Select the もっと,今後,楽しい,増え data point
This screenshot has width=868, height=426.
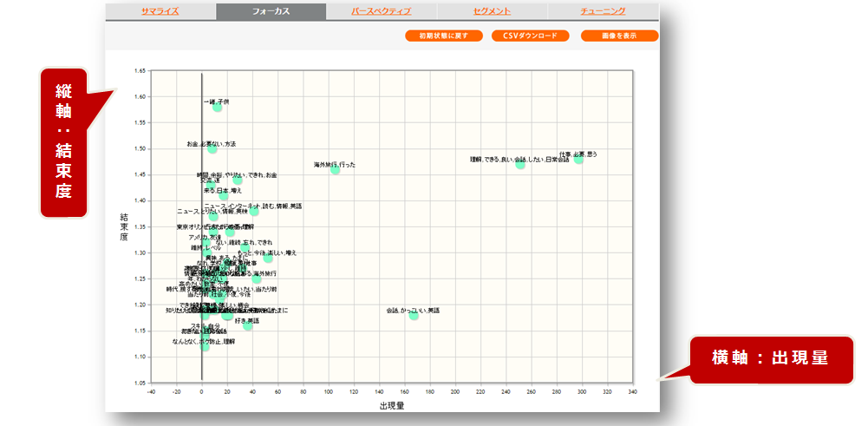pyautogui.click(x=268, y=259)
